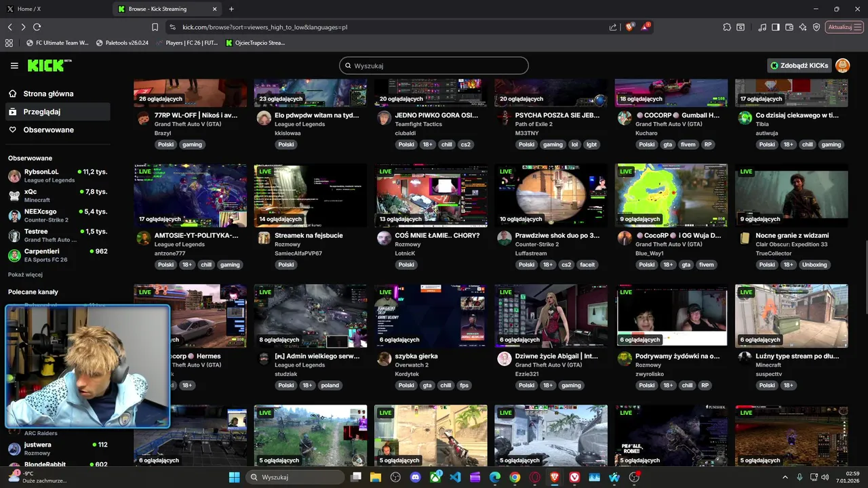This screenshot has width=868, height=488.
Task: Click Unboxing tag on TrueCollector card
Action: click(814, 265)
